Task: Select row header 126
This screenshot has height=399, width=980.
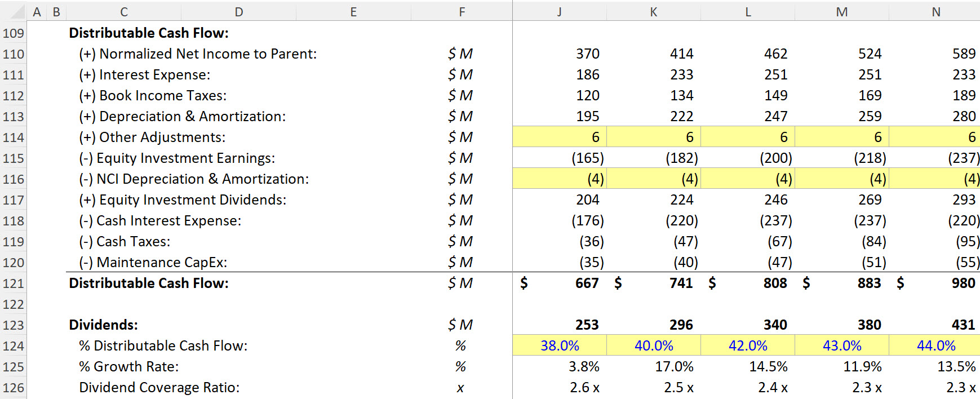Action: [x=14, y=388]
